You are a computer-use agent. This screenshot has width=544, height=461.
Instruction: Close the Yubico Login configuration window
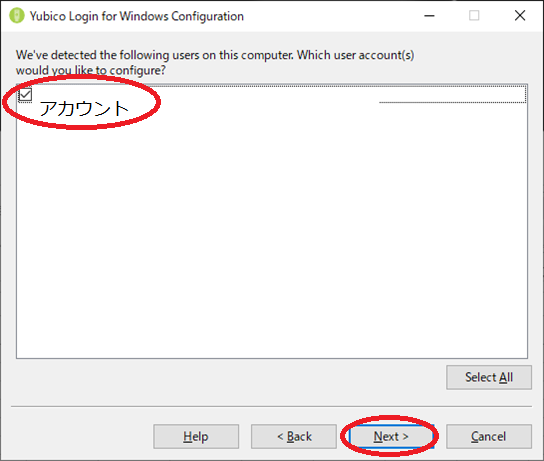(x=520, y=16)
